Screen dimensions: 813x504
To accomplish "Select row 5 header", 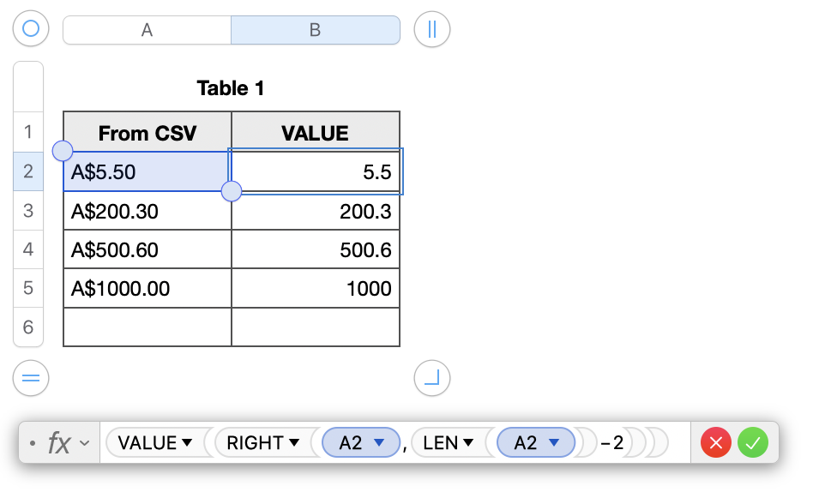I will (28, 289).
